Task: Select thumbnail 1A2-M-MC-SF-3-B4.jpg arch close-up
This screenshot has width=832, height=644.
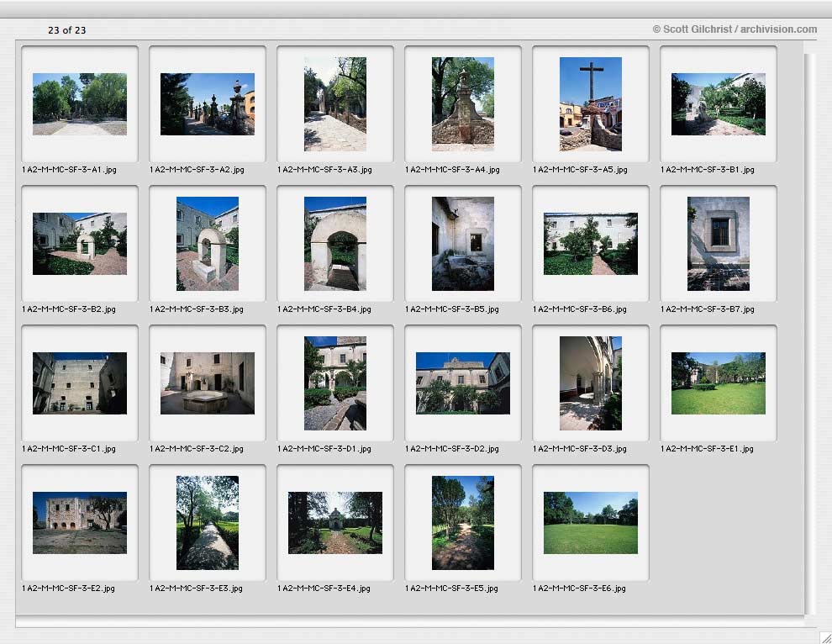Action: point(334,244)
